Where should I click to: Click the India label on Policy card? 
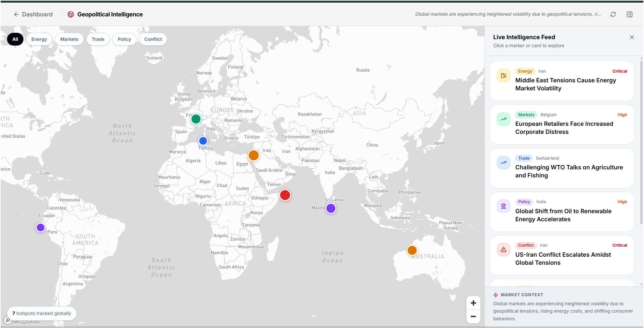click(541, 202)
